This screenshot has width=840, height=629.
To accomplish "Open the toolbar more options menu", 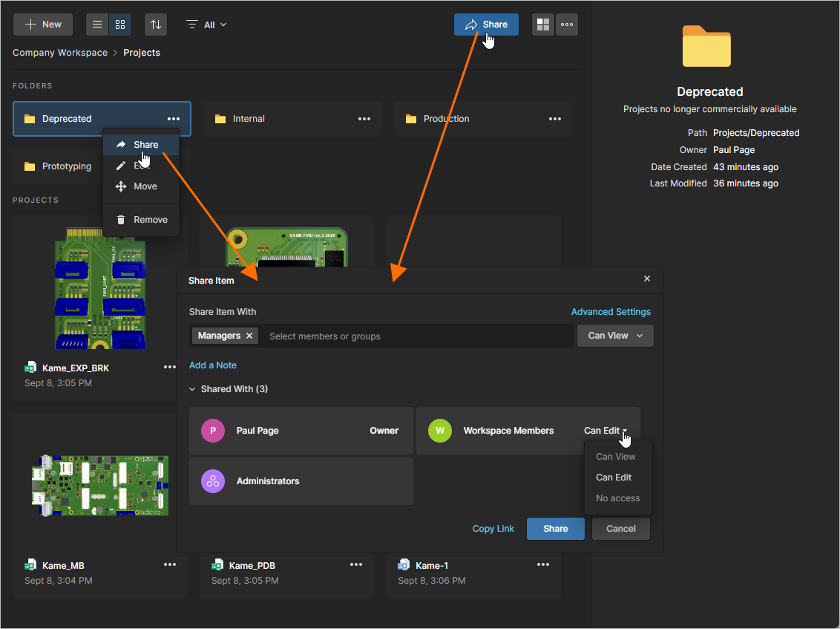I will coord(567,25).
